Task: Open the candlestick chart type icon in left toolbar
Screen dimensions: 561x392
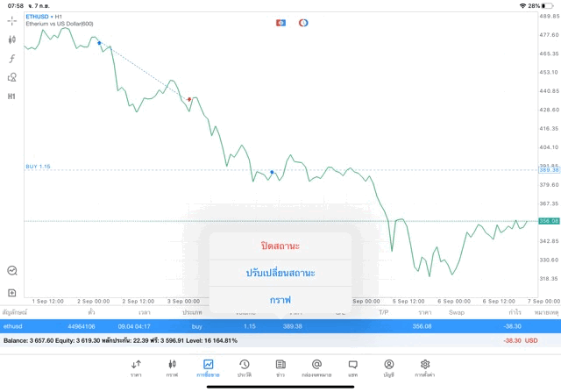Action: 12,39
